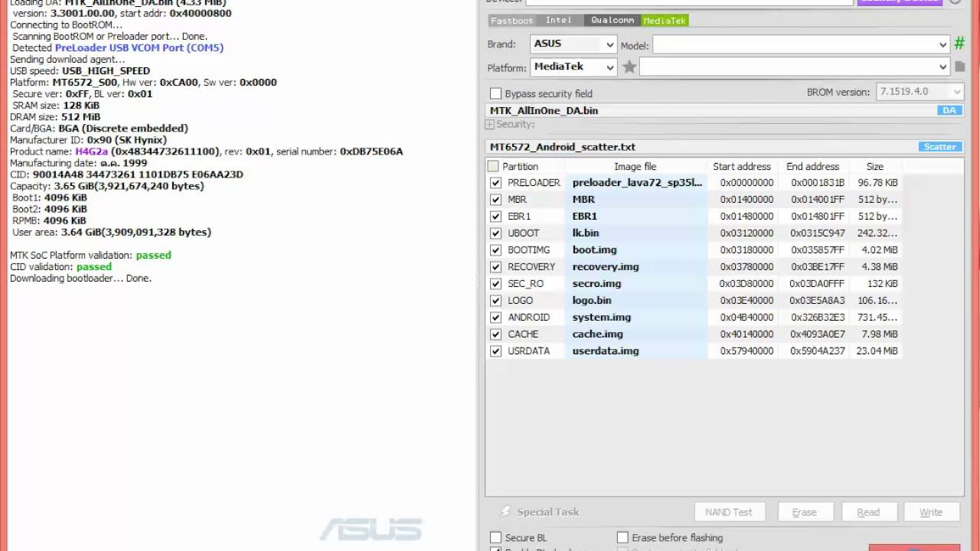Open the dropdown next to the star icon

[795, 67]
